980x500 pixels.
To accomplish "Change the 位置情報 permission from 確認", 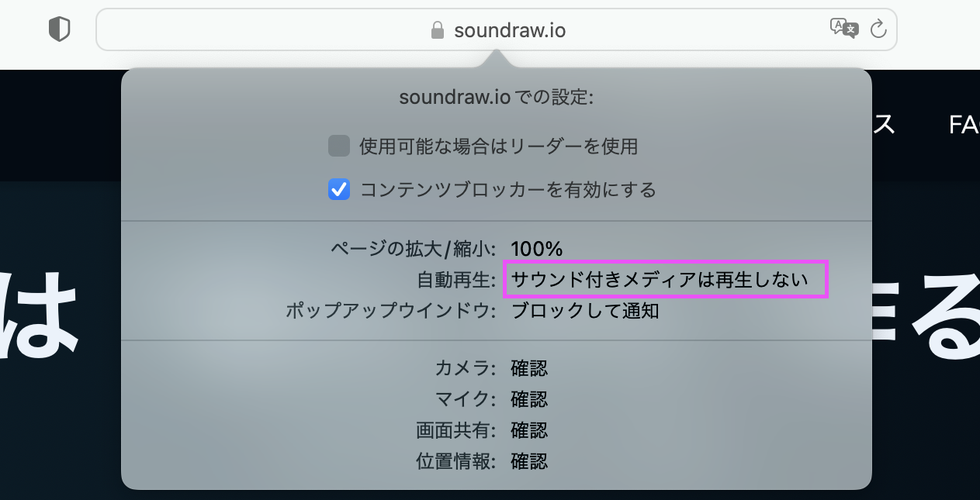I will pyautogui.click(x=529, y=461).
